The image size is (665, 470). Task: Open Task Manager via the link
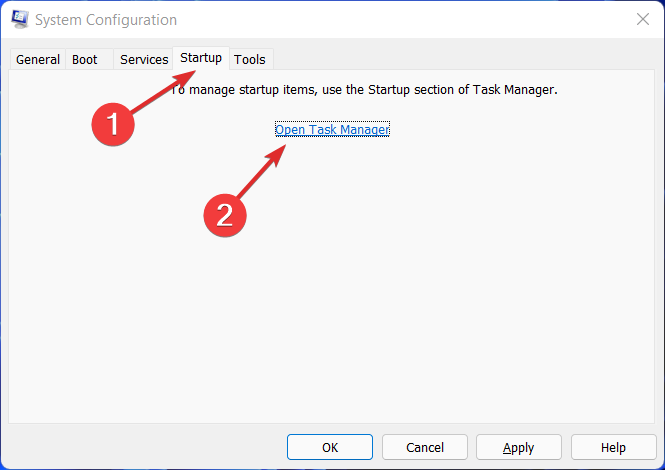coord(332,130)
